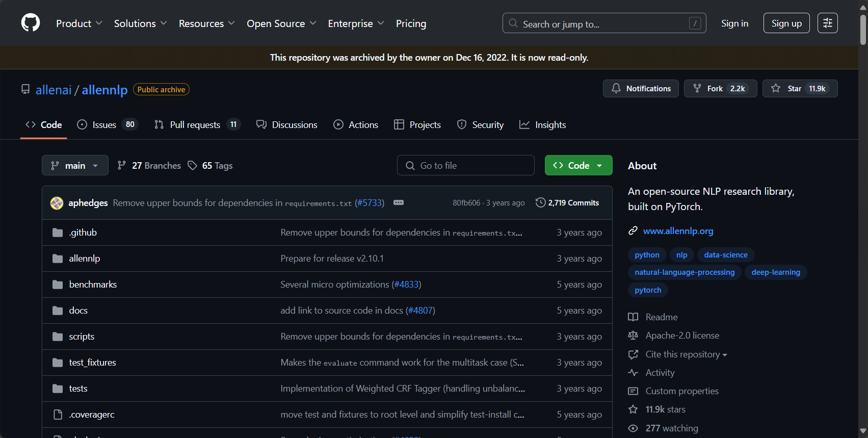Click the .coveragerc file icon

click(x=58, y=415)
